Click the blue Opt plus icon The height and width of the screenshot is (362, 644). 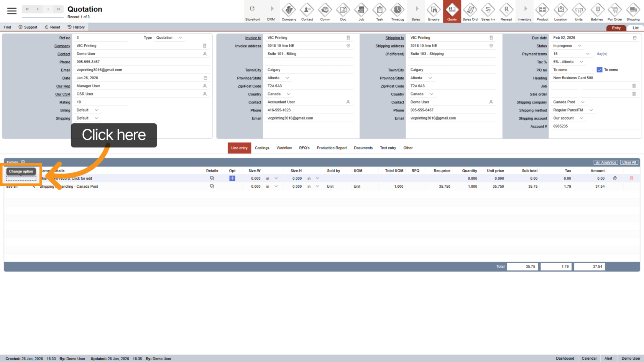point(232,178)
